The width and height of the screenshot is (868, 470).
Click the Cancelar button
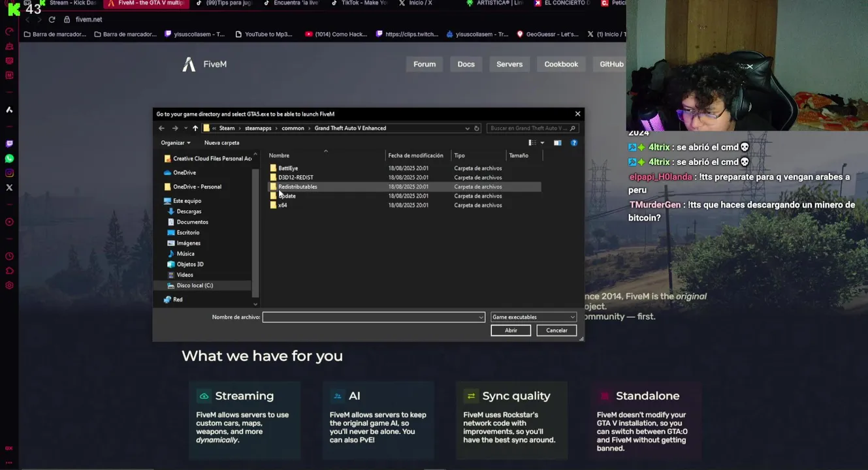tap(556, 330)
